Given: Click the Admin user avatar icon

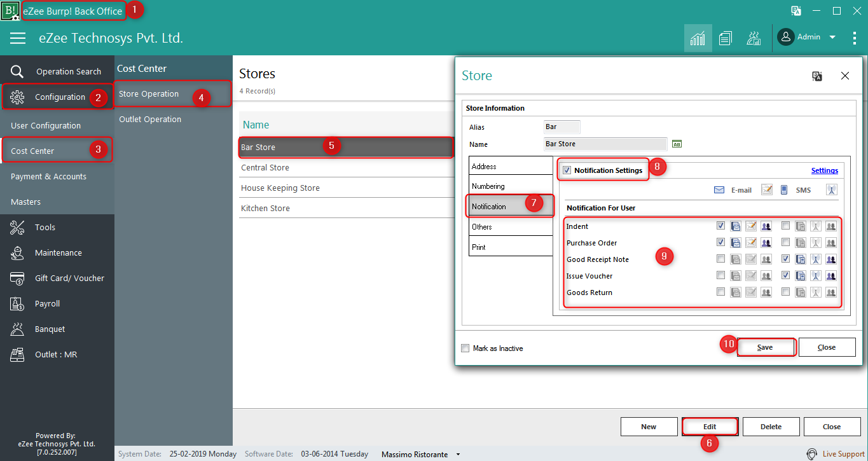Looking at the screenshot, I should tap(786, 37).
